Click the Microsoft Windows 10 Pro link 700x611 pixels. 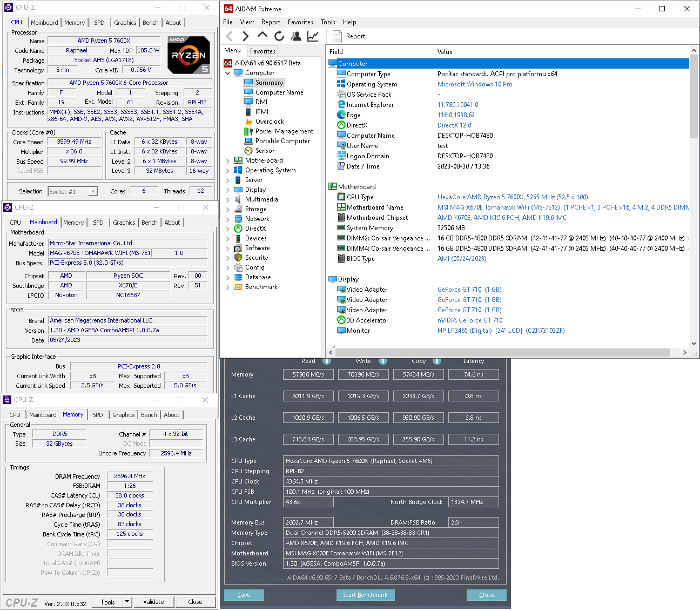click(x=475, y=84)
